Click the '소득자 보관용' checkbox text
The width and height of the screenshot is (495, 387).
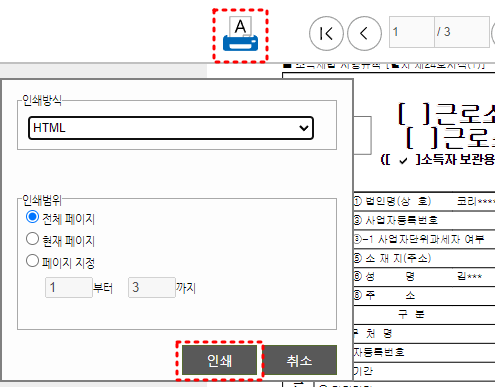(x=458, y=160)
